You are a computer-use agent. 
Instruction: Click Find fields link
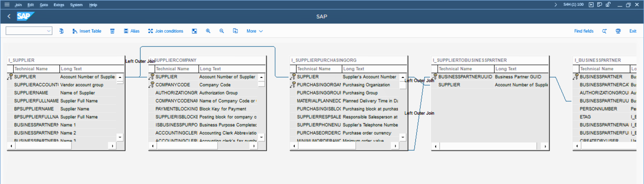(583, 31)
